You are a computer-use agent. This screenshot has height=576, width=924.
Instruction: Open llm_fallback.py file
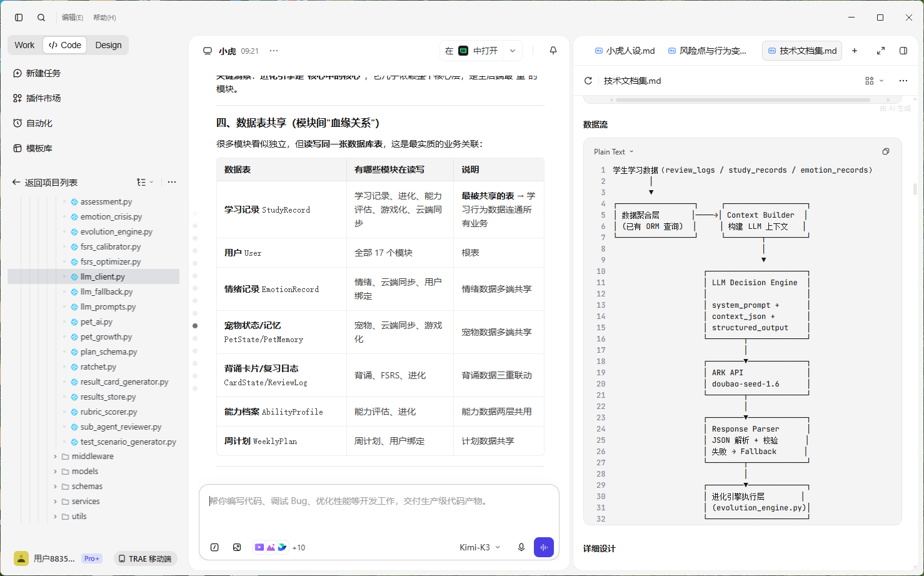[101, 291]
